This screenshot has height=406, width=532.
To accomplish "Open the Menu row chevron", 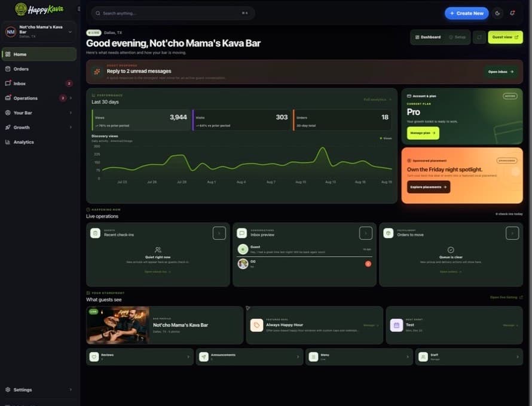I will point(408,357).
